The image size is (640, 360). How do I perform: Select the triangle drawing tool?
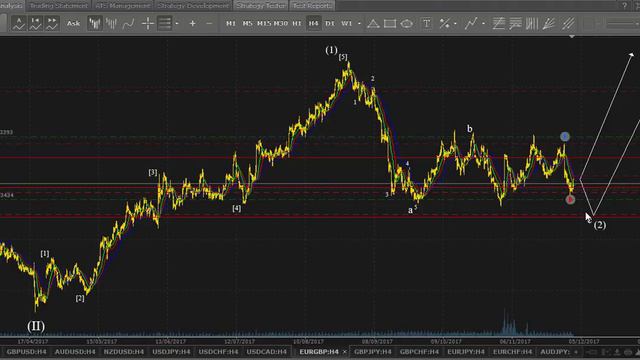click(373, 24)
